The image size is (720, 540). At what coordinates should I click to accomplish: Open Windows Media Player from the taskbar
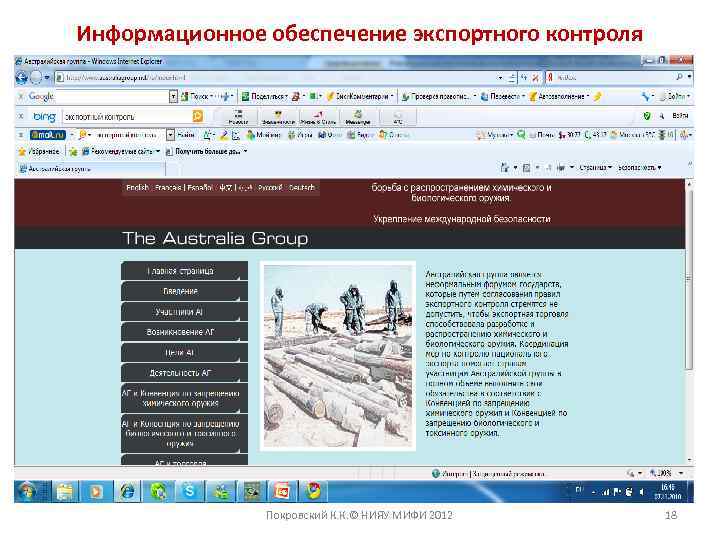pos(96,492)
